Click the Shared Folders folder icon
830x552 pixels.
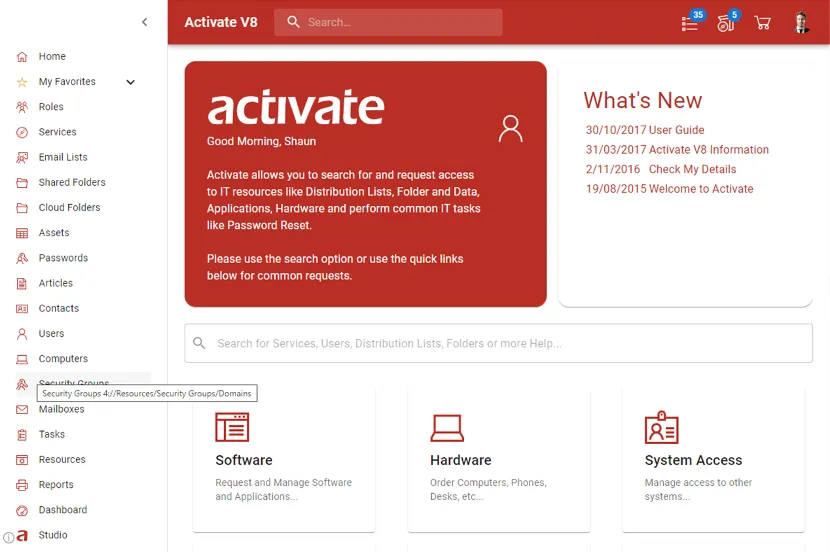22,183
